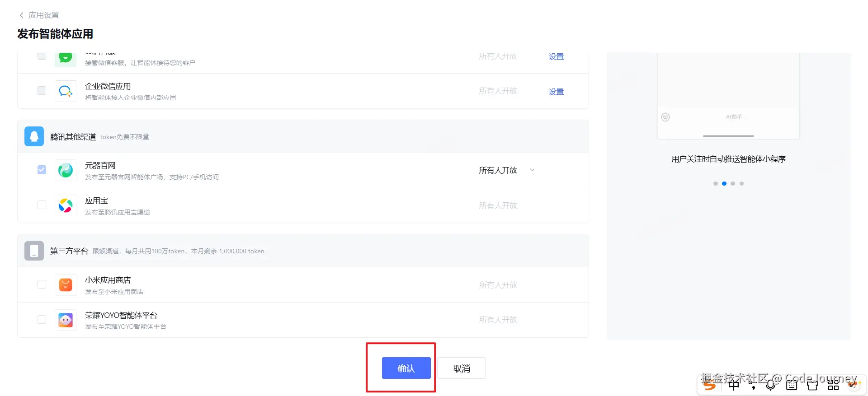Click the 小米应用商店 row title
Image resolution: width=868 pixels, height=396 pixels.
[108, 280]
